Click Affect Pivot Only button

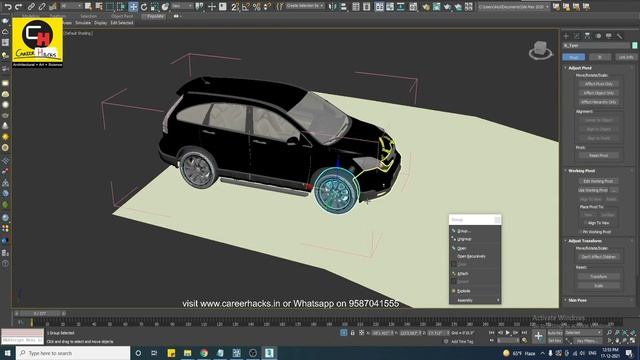click(x=598, y=84)
